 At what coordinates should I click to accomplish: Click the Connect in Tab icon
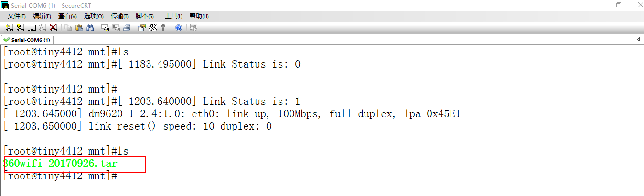click(x=32, y=28)
